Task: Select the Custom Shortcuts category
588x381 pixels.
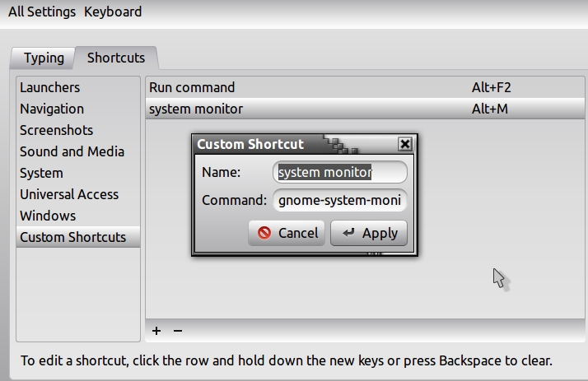Action: (73, 237)
